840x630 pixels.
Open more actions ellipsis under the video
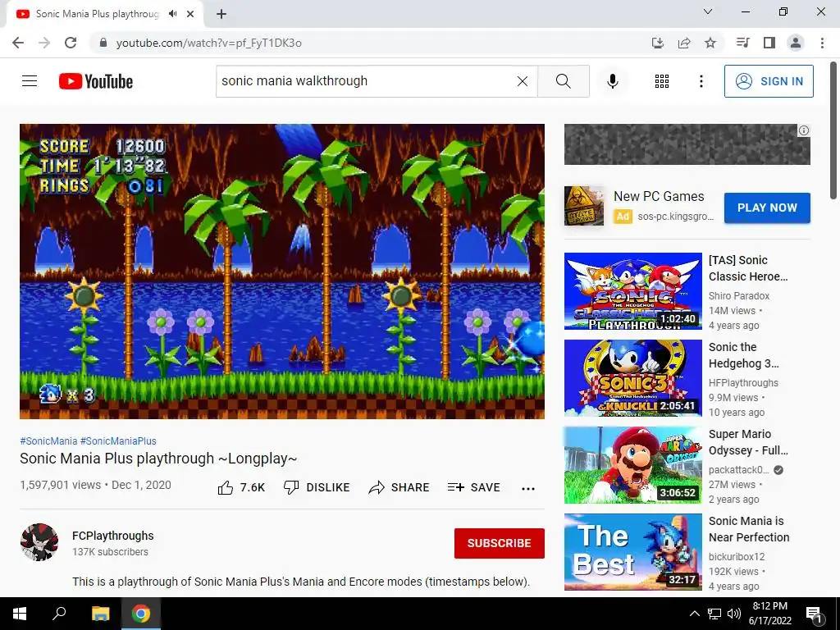(x=528, y=488)
